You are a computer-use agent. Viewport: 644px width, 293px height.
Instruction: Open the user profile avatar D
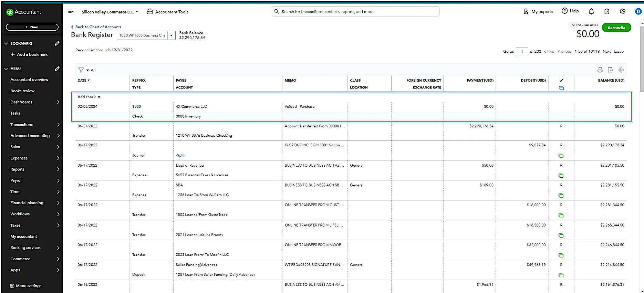tap(638, 11)
